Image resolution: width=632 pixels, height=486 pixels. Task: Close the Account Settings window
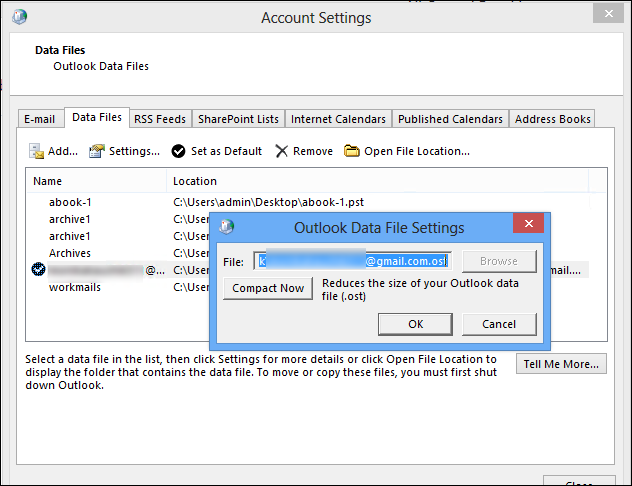(608, 13)
